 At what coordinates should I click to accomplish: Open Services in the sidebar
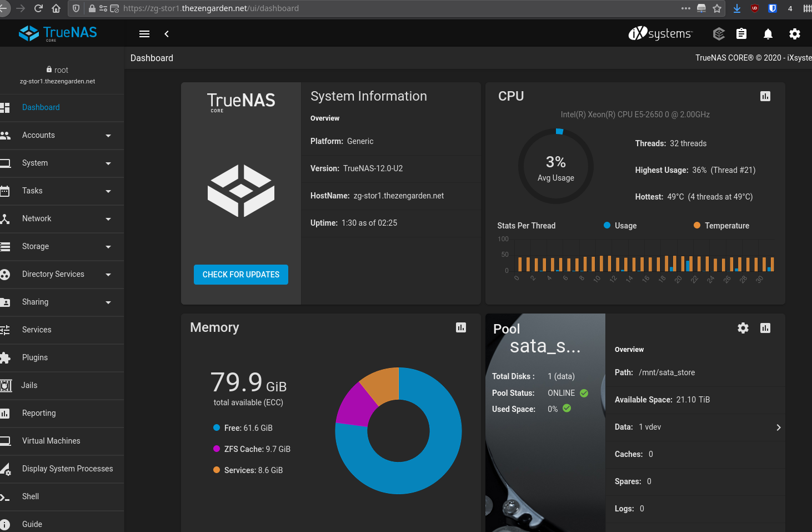(62, 330)
